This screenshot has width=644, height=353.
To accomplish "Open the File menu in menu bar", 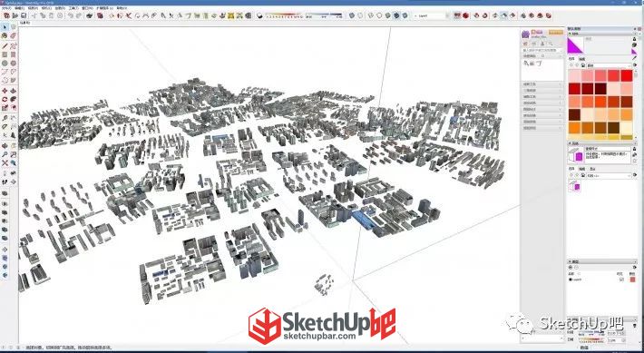I will click(x=6, y=8).
